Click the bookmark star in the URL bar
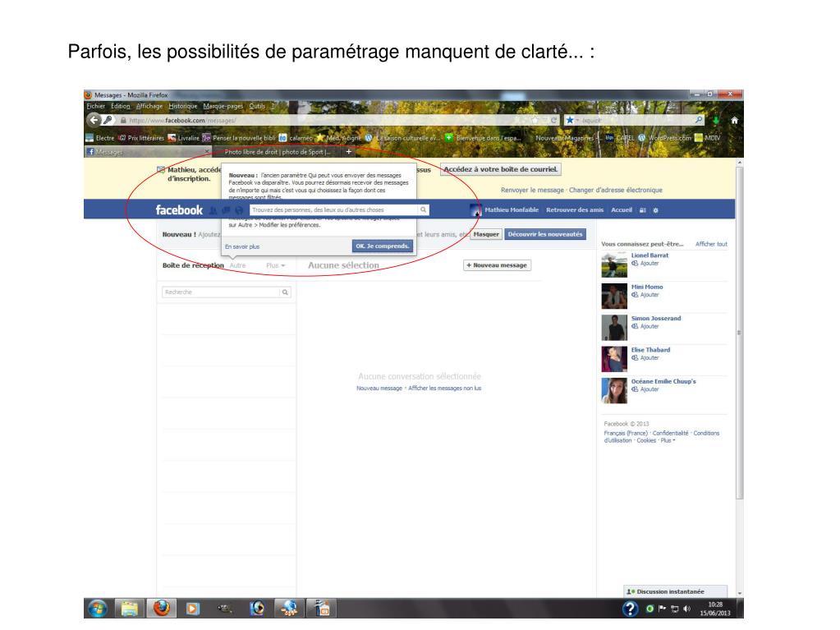The image size is (840, 630). (535, 120)
